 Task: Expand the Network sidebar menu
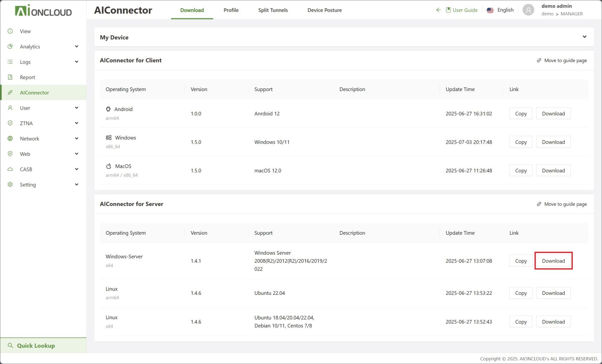coord(76,139)
